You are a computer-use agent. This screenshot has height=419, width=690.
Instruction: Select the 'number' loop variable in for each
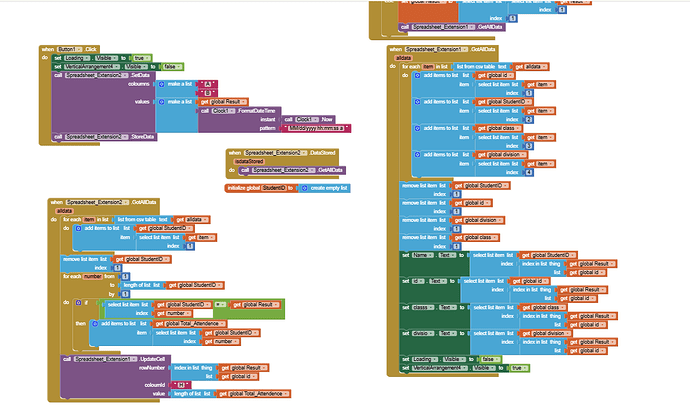[92, 276]
